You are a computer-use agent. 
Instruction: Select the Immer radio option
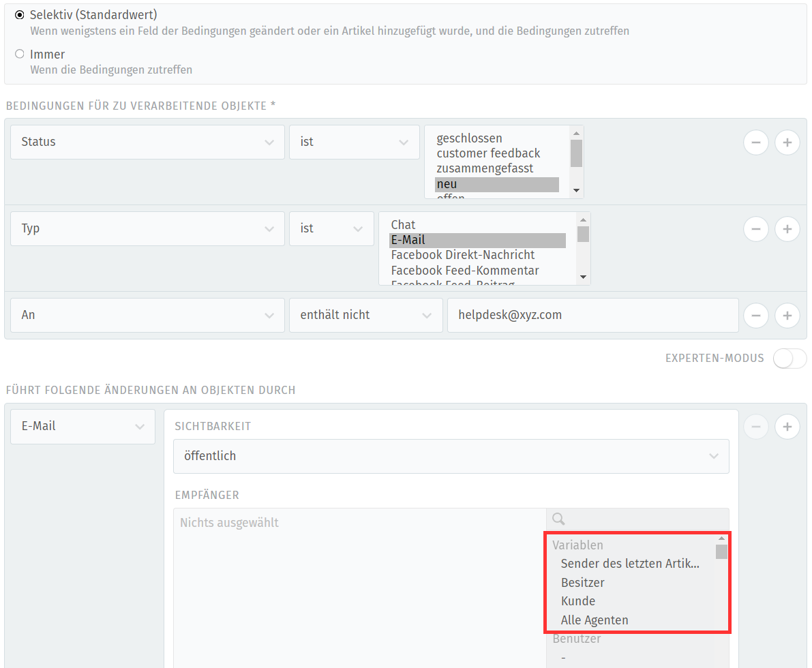(20, 54)
